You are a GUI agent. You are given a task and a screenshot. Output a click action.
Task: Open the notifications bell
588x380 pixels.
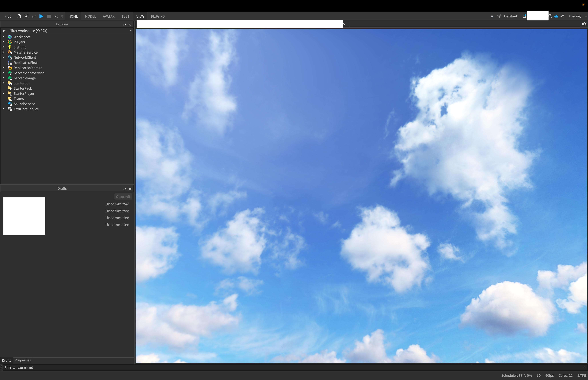524,16
